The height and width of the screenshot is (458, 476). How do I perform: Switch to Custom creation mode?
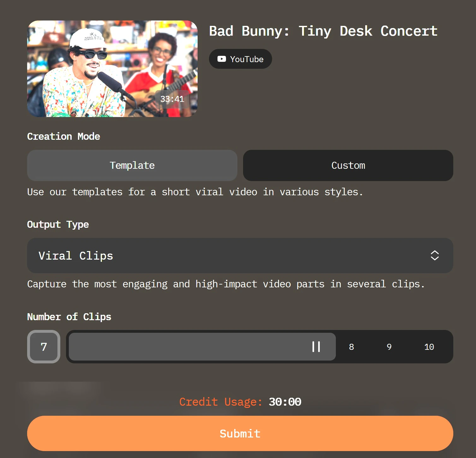(348, 165)
